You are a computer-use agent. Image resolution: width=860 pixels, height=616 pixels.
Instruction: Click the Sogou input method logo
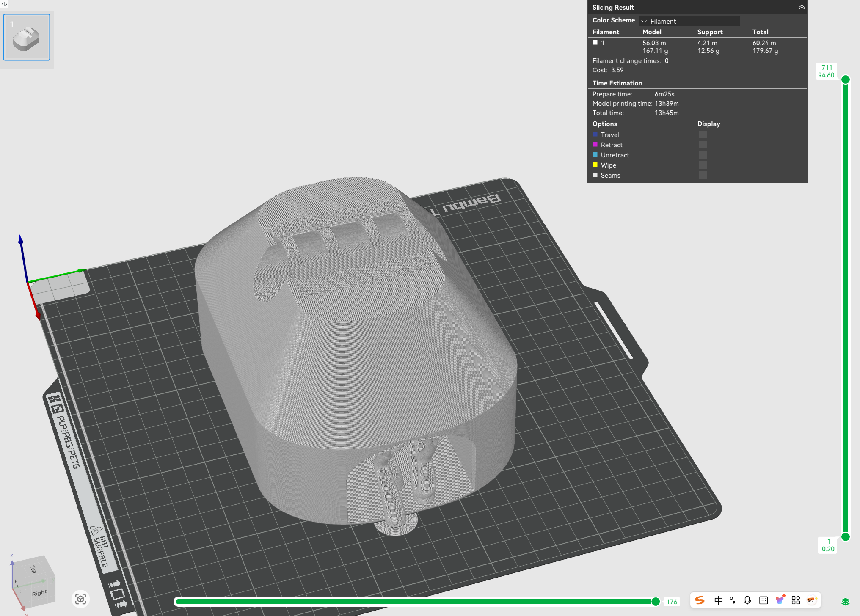(700, 600)
